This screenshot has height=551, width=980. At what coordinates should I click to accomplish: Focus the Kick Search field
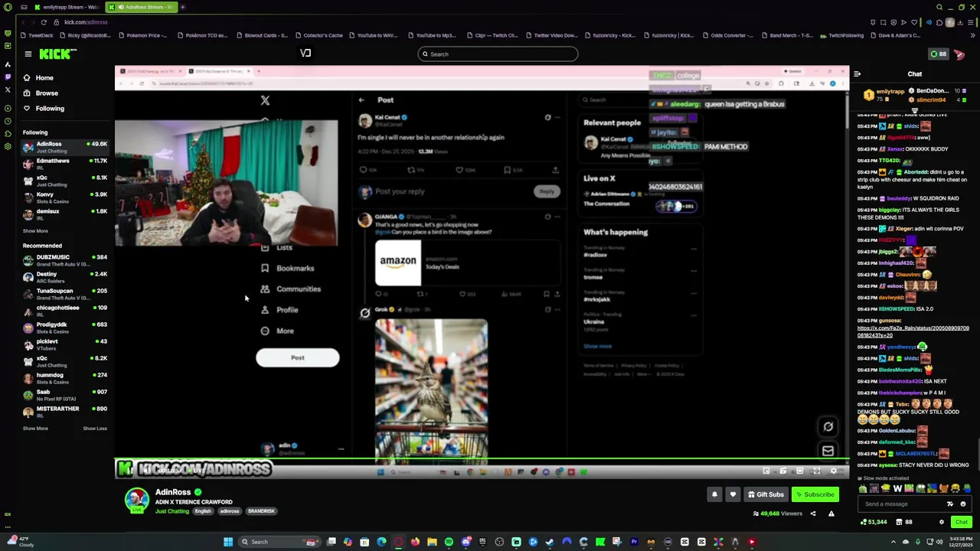[x=498, y=54]
